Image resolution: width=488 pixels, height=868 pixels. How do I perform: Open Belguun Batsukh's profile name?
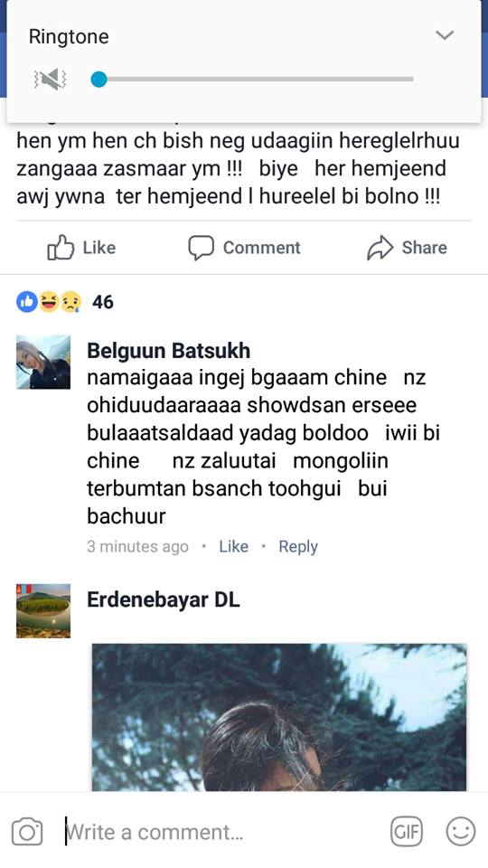(169, 351)
